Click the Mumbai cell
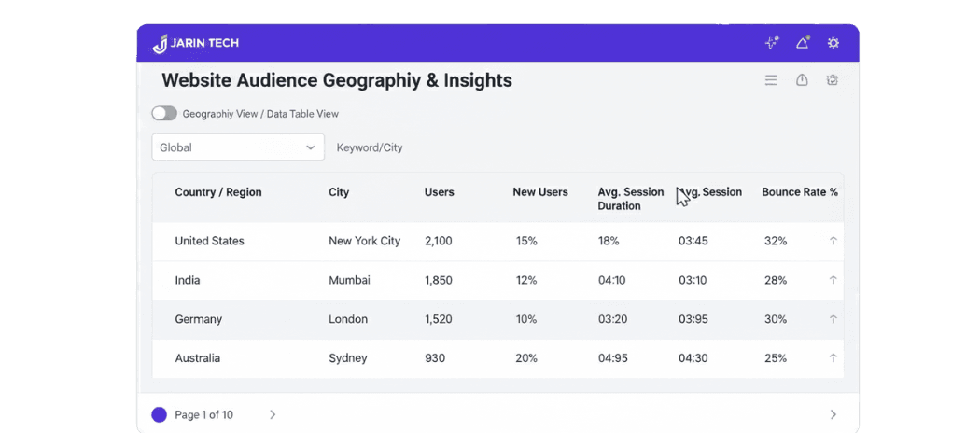 [x=349, y=280]
